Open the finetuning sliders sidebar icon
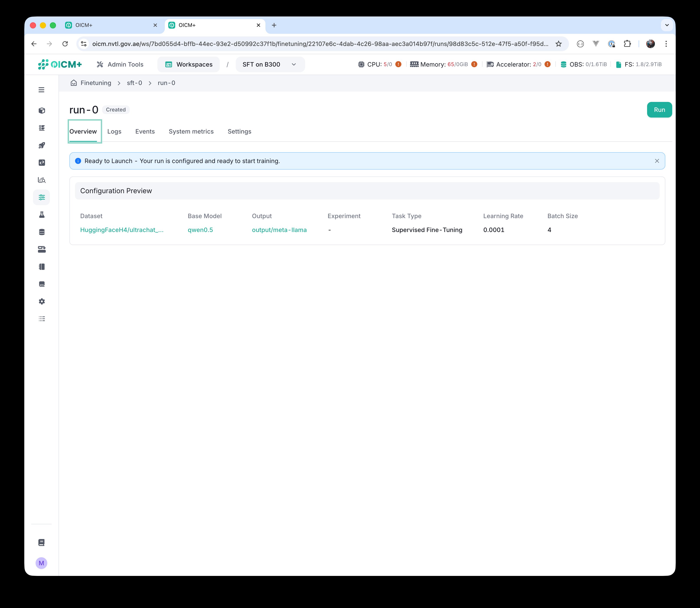700x608 pixels. tap(42, 197)
